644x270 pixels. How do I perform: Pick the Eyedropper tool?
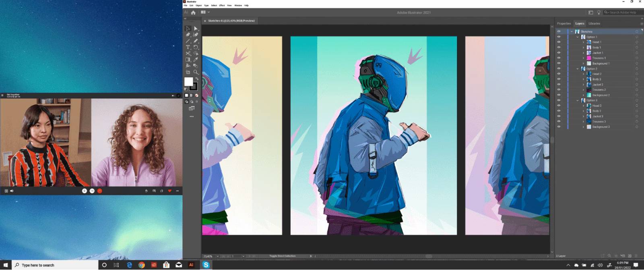pos(196,60)
